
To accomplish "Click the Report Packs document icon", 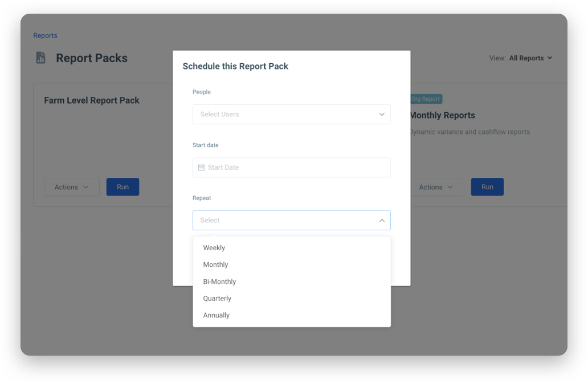I will point(40,58).
